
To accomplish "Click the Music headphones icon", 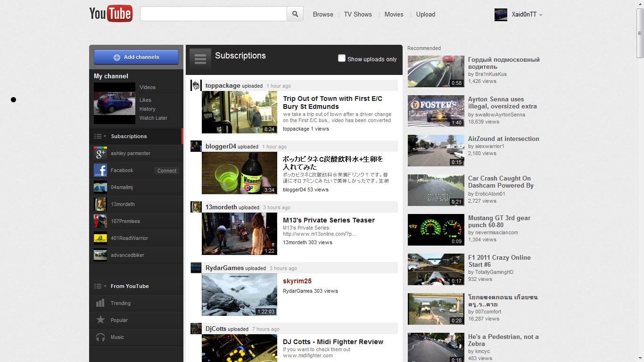I will pyautogui.click(x=100, y=337).
